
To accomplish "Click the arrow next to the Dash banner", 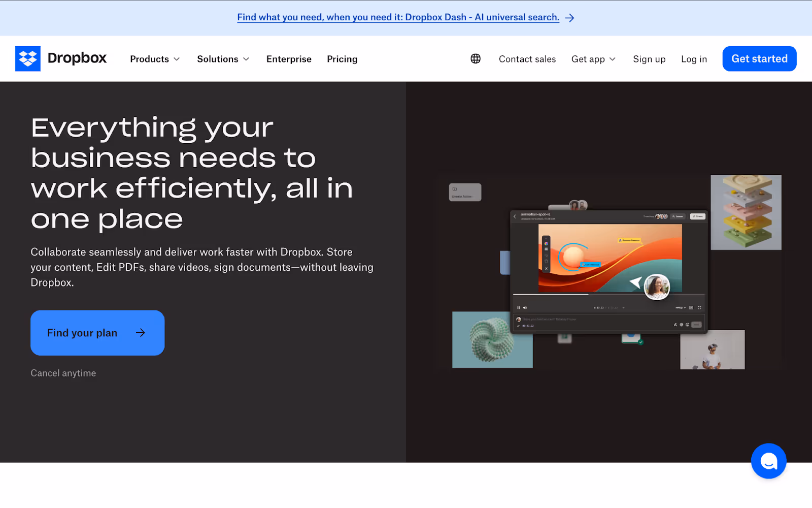I will coord(570,18).
